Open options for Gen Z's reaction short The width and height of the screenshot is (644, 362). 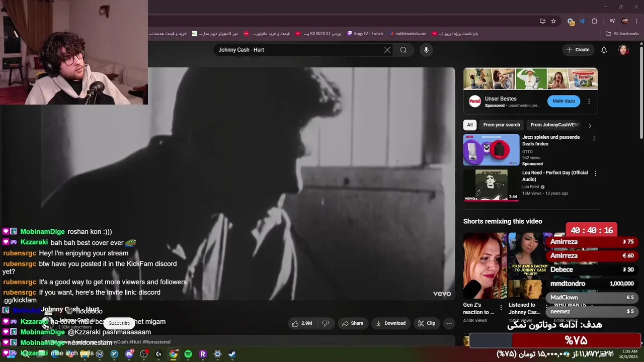(x=501, y=307)
